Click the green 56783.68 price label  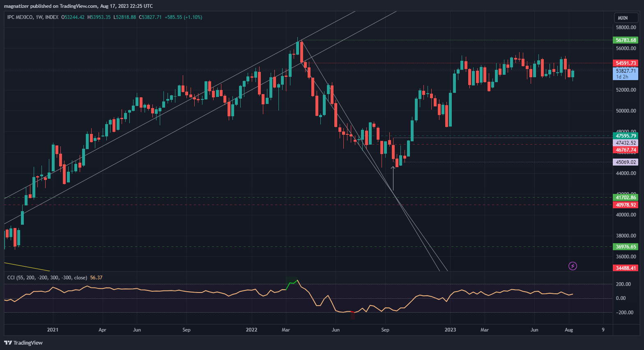pos(626,40)
